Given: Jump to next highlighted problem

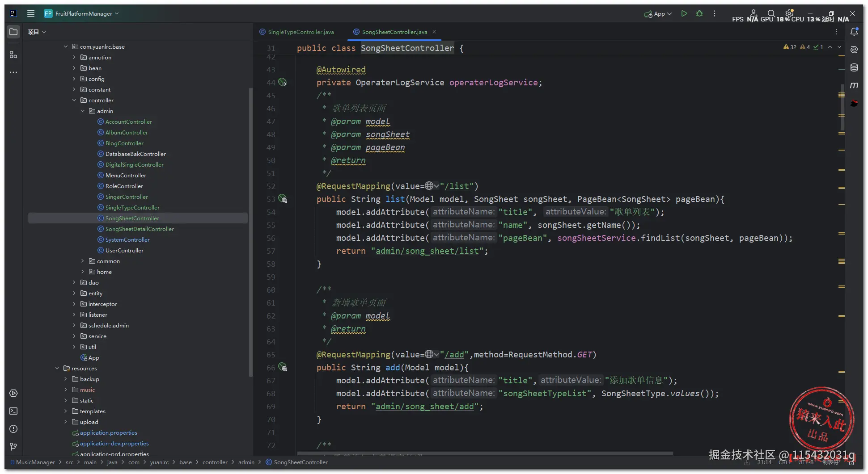Looking at the screenshot, I should coord(839,47).
